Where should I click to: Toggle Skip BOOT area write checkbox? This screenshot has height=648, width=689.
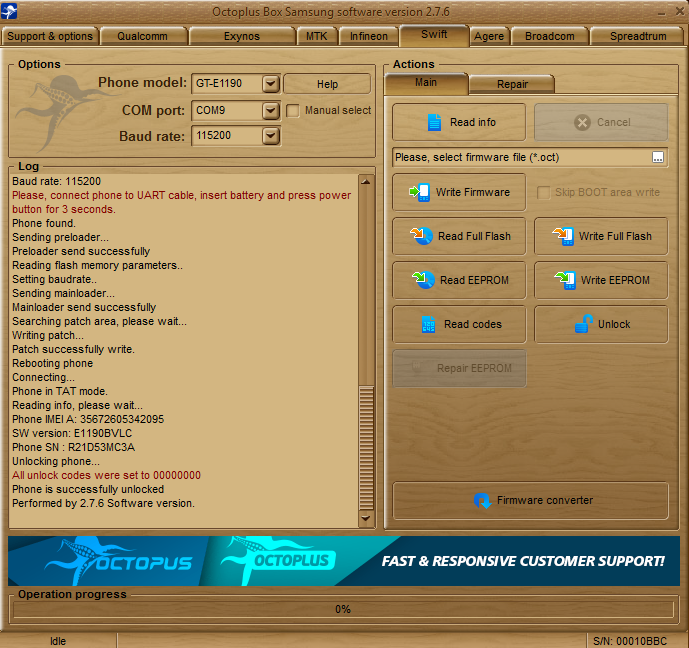click(544, 192)
